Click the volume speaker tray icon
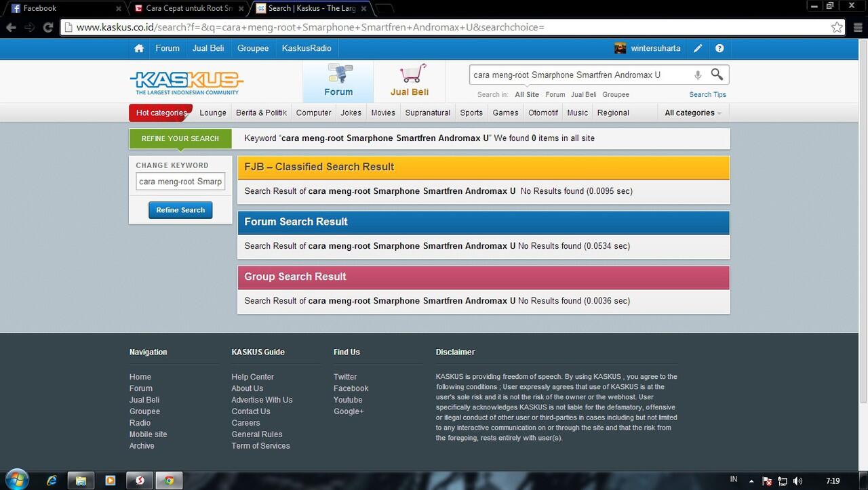This screenshot has height=490, width=868. [x=797, y=481]
